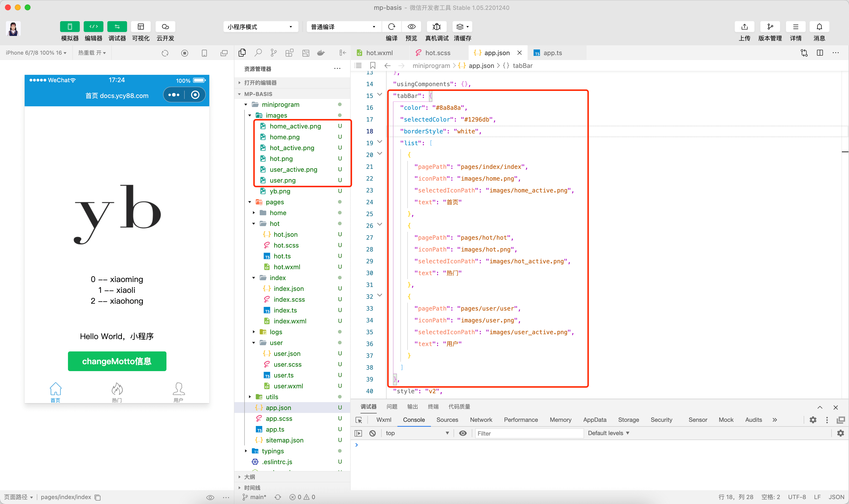Toggle the console live expression eye
Screen dimensions: 849x504
pyautogui.click(x=463, y=433)
